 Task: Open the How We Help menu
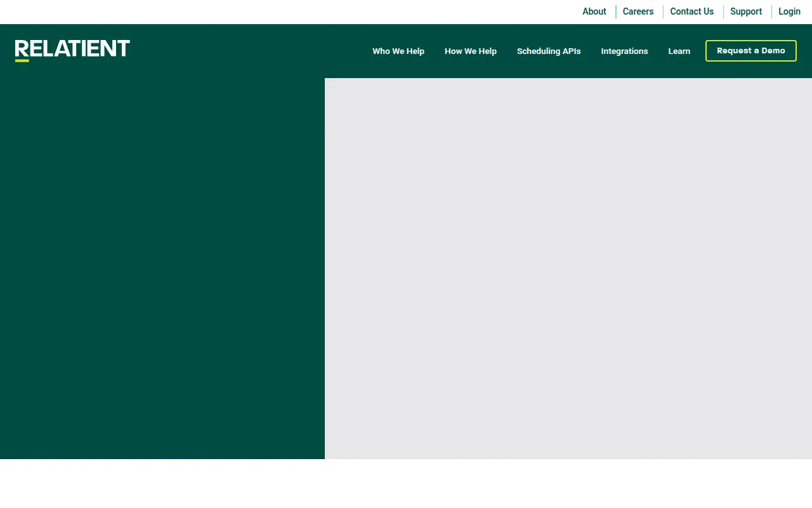tap(471, 51)
